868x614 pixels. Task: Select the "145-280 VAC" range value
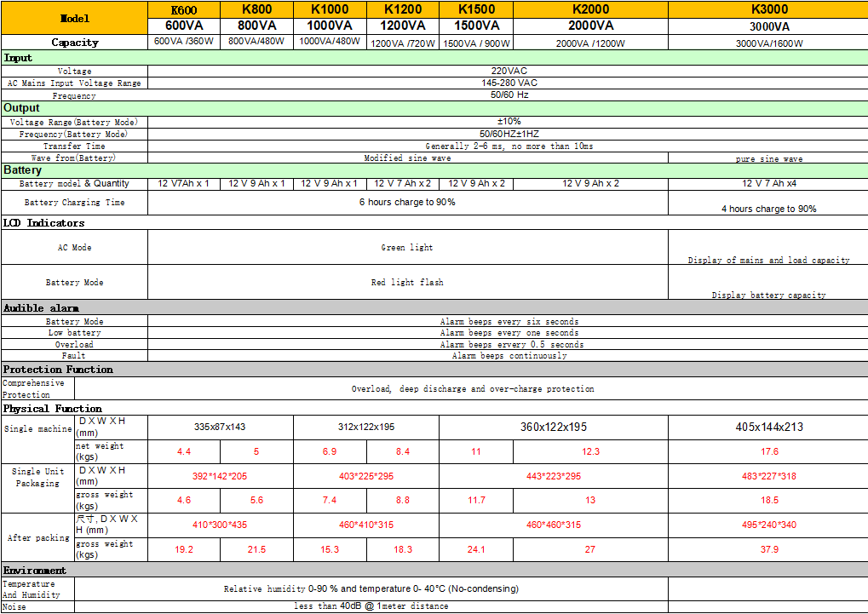509,83
